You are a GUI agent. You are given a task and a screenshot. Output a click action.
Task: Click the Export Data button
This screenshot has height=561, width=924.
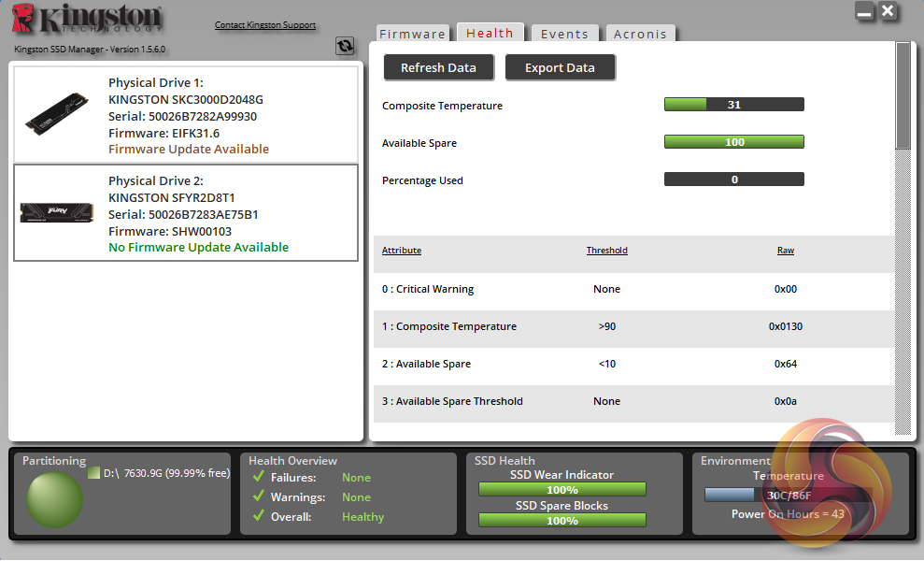[560, 68]
